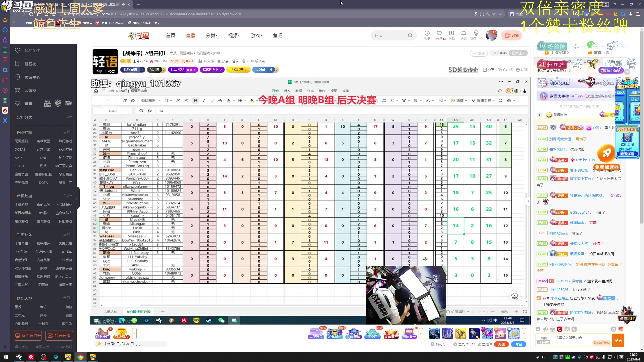644x362 pixels.
Task: Select the A组最终积分表 sheet tab
Action: click(x=139, y=312)
